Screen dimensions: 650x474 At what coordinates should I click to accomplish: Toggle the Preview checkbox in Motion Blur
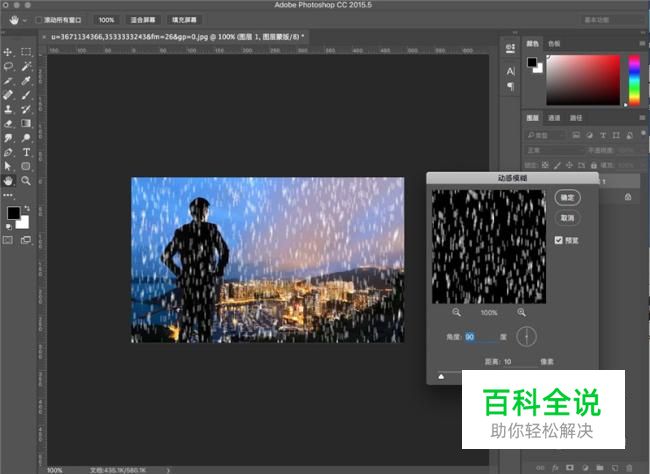coord(559,240)
